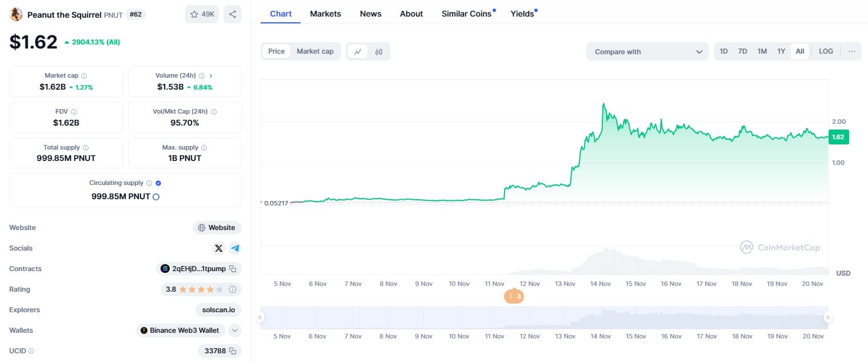Grab the left handle of the range slider
The image size is (868, 363).
tap(260, 317)
